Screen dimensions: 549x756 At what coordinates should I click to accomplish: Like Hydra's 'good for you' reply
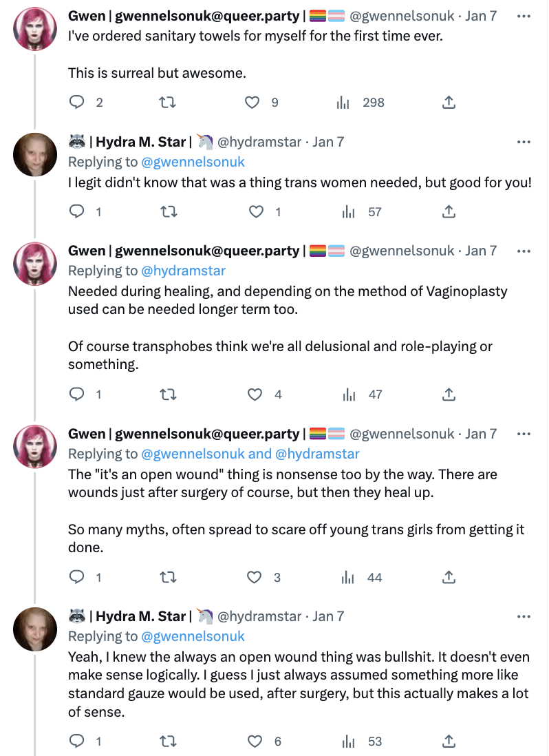pyautogui.click(x=256, y=212)
